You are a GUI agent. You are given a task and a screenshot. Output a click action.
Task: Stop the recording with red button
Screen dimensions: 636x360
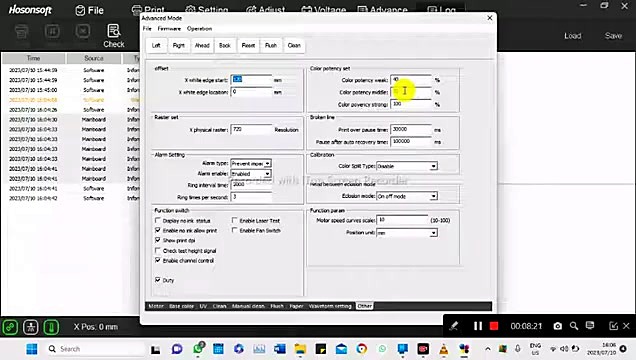(x=494, y=326)
